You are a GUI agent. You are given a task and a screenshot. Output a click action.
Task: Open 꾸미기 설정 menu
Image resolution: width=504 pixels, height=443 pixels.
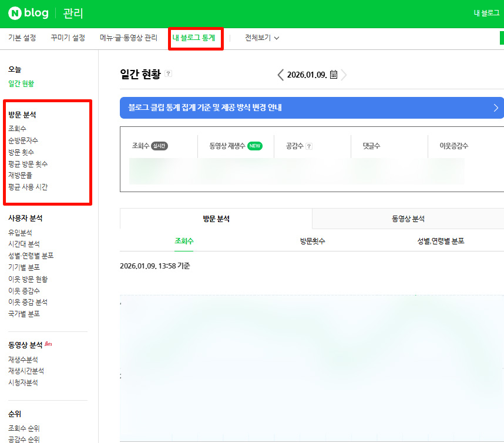coord(68,38)
